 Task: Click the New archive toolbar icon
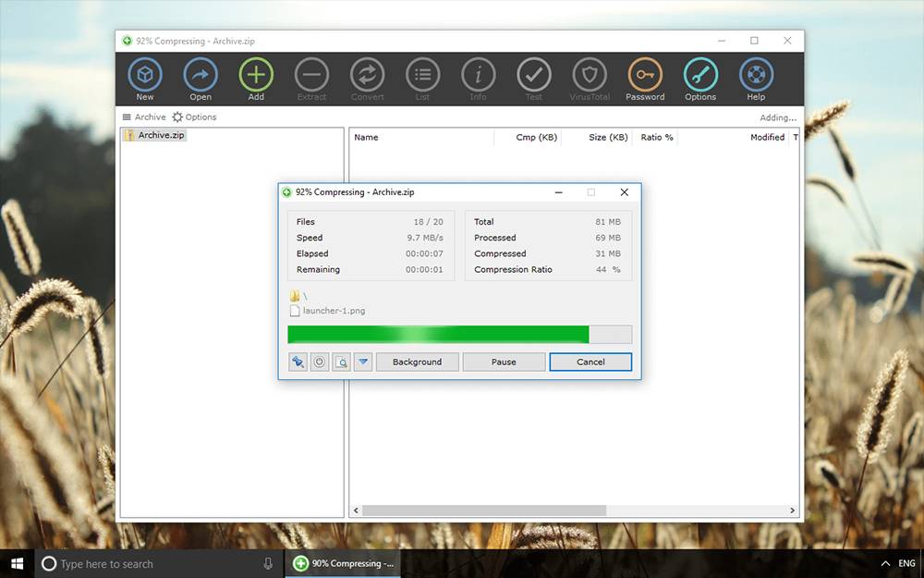(x=145, y=75)
